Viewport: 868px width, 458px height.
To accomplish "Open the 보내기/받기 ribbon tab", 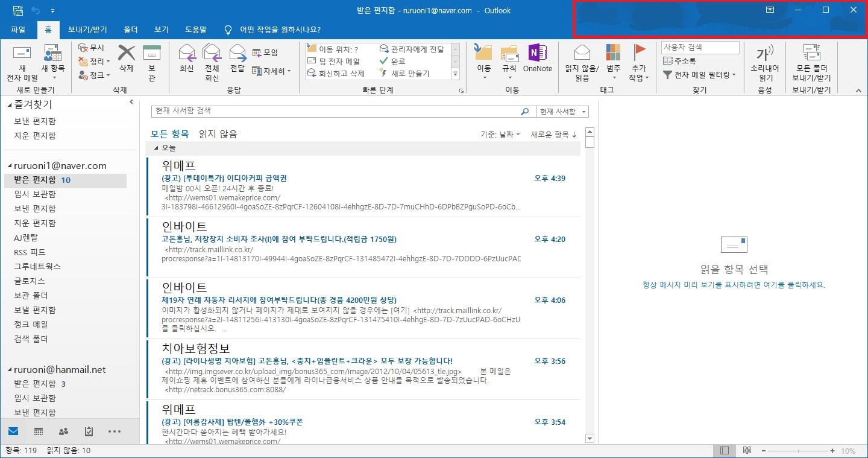I will (87, 30).
